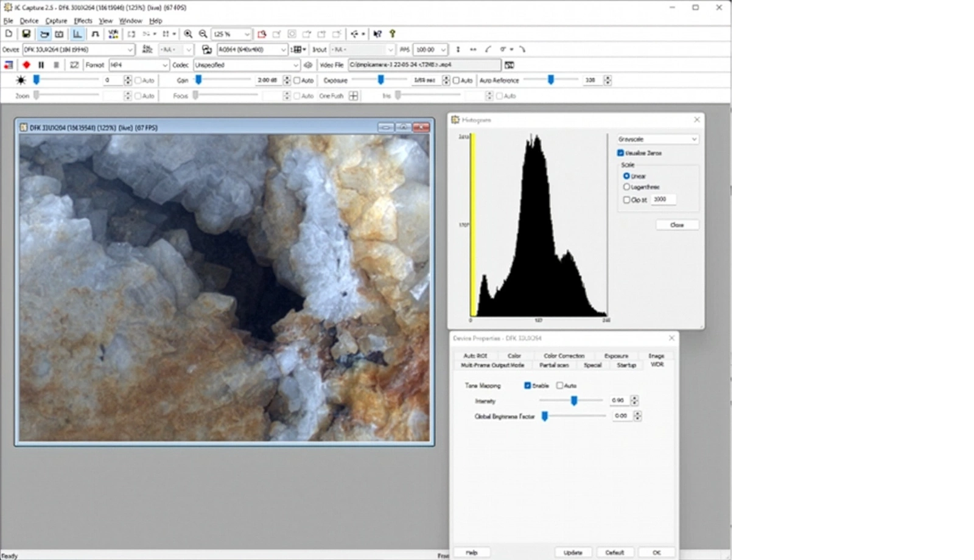
Task: Click the Global Brightness Factor slider
Action: coord(574,416)
